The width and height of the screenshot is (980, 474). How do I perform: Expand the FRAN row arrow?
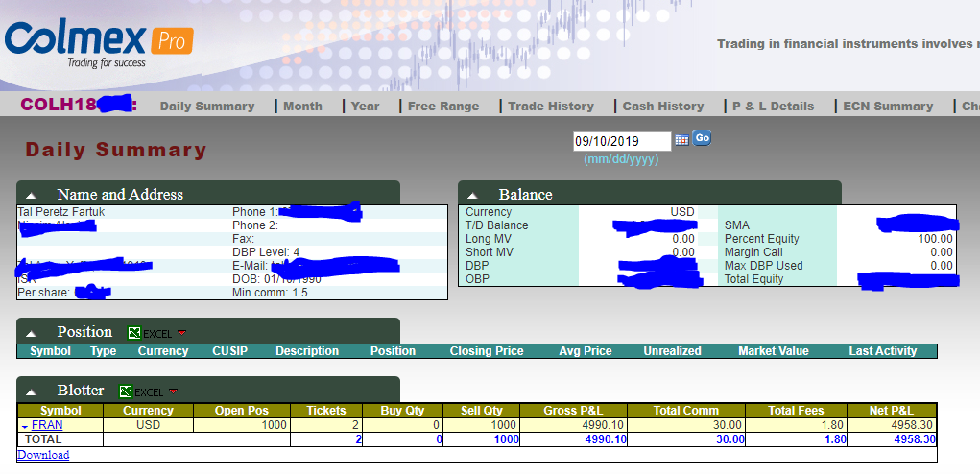click(x=24, y=426)
